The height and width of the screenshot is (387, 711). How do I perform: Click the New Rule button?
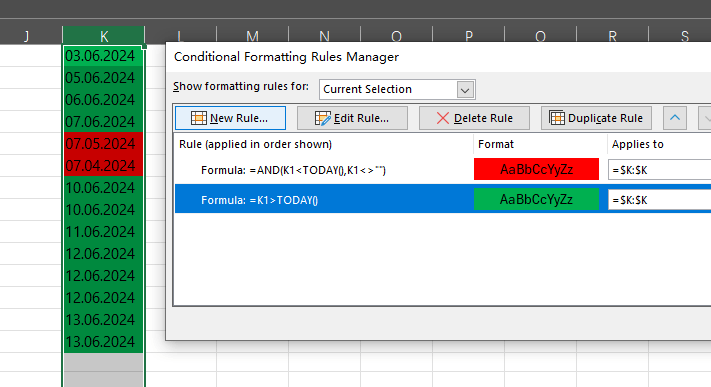coord(230,118)
